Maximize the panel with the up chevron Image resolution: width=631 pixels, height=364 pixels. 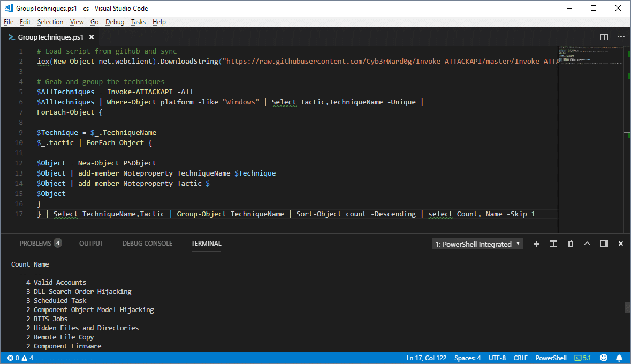587,244
